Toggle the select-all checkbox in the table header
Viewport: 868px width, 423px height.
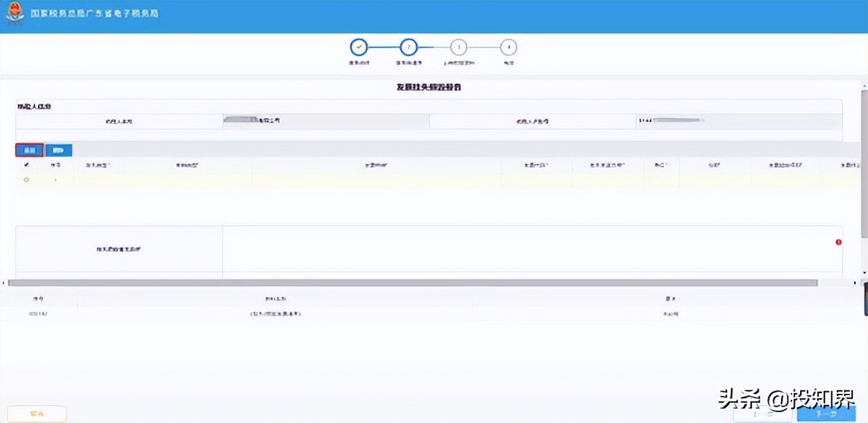click(x=26, y=164)
